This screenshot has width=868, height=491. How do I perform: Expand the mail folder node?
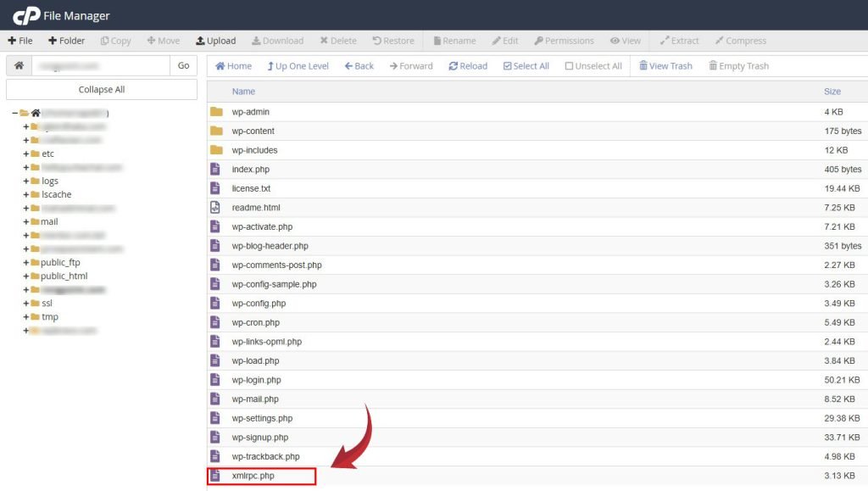coord(26,222)
